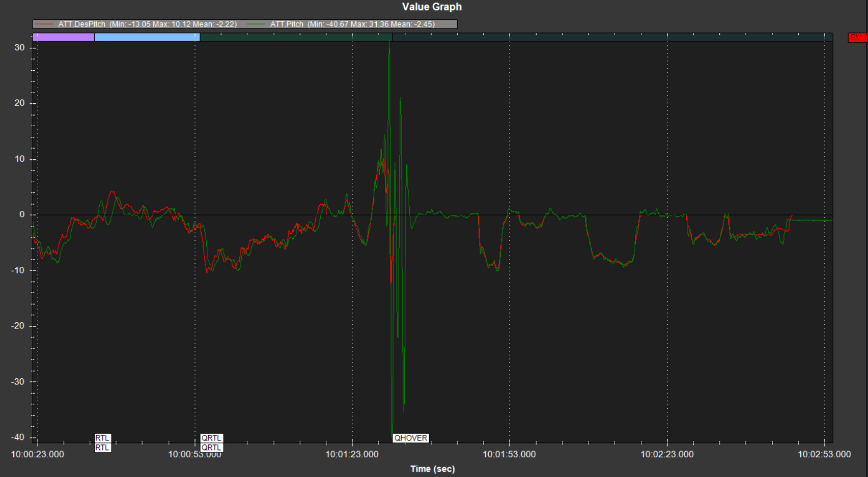
Task: Click the ATT.Pitch legend entry
Action: [x=352, y=24]
